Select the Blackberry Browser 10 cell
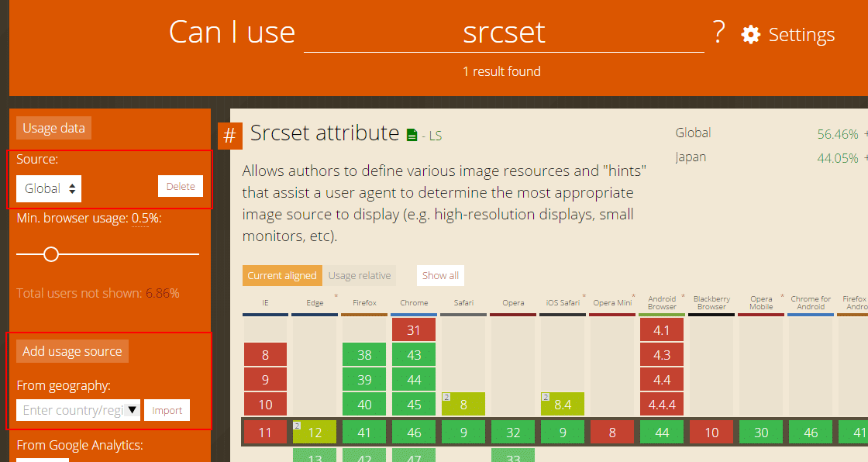Image resolution: width=868 pixels, height=462 pixels. pyautogui.click(x=711, y=432)
